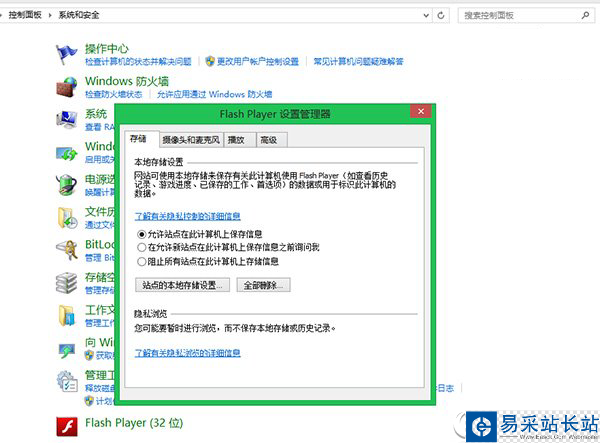This screenshot has height=443, width=600.
Task: Click 检查防火墙状态 link
Action: point(114,94)
